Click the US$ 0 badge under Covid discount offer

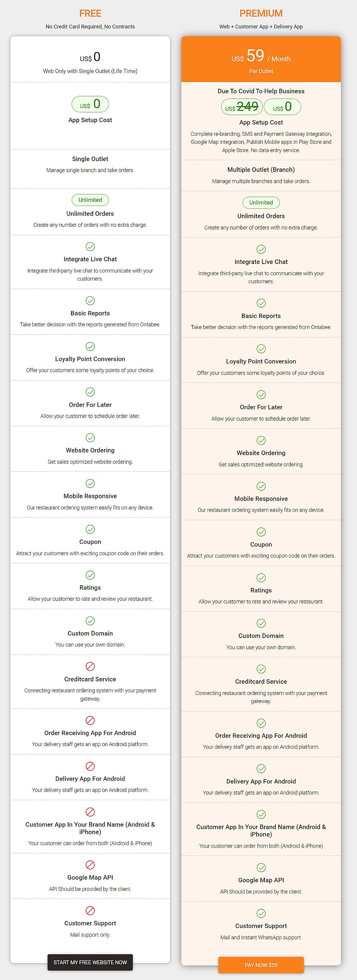(282, 106)
